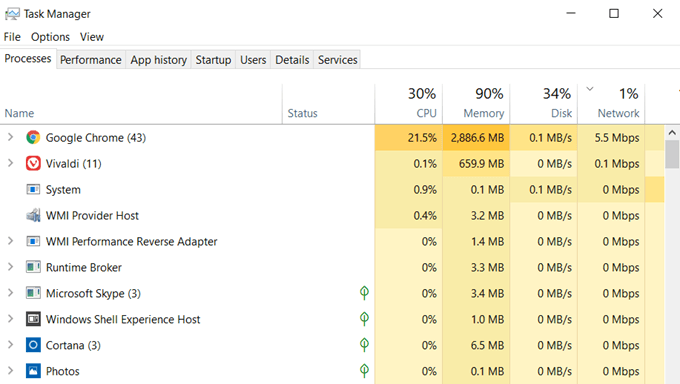Select WMI Performance Reverse Adapter name

coord(131,242)
